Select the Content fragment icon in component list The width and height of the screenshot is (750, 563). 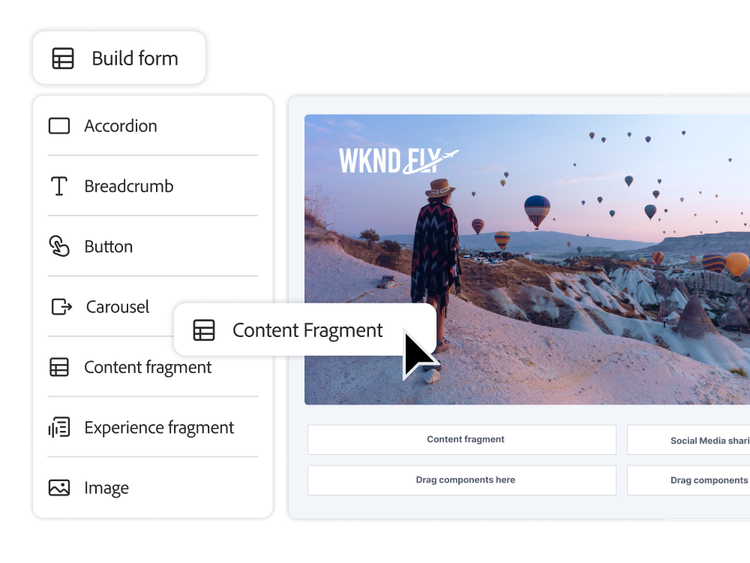point(59,367)
